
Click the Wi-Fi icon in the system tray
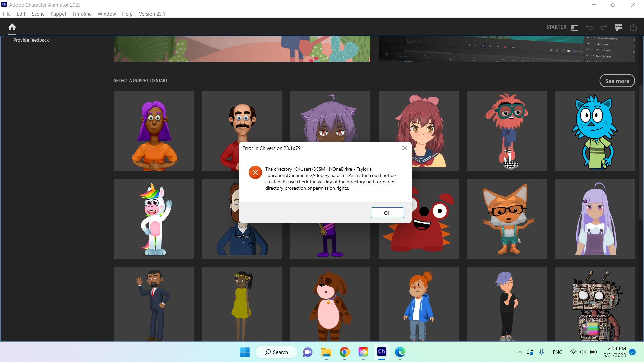coord(573,352)
